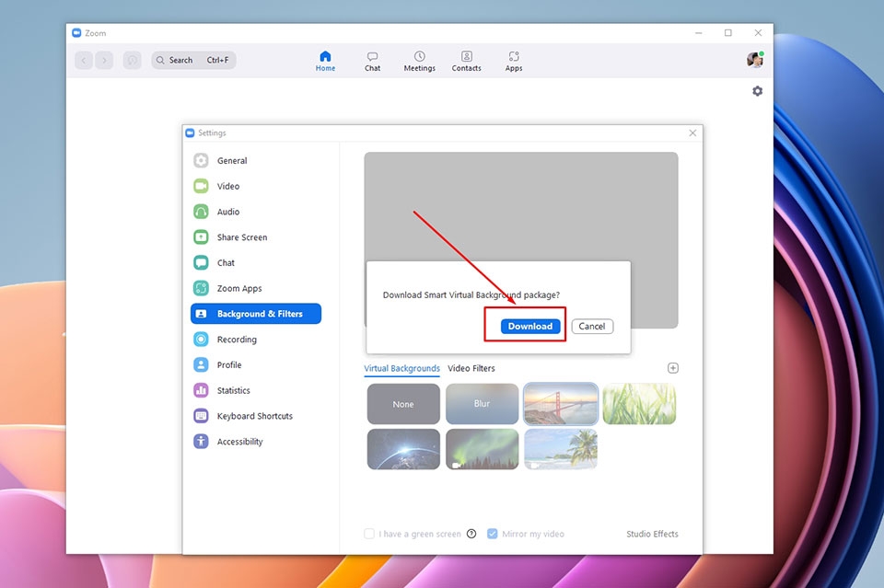The height and width of the screenshot is (588, 884).
Task: Select Recording settings icon
Action: [x=201, y=339]
